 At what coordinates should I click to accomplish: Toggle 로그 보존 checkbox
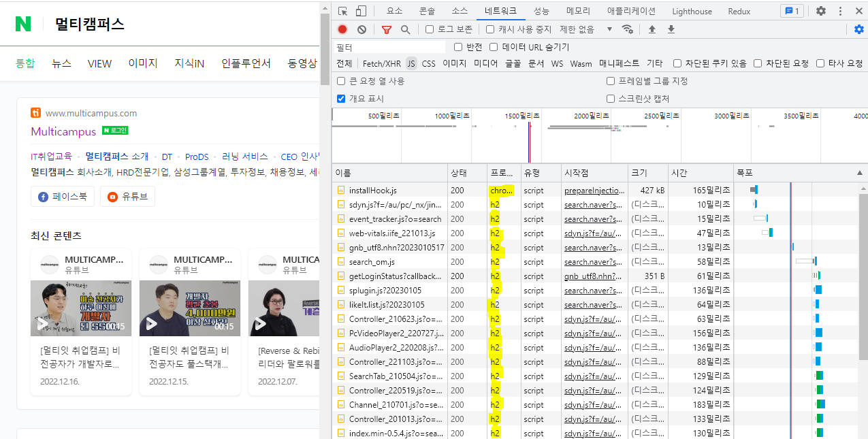(x=430, y=29)
